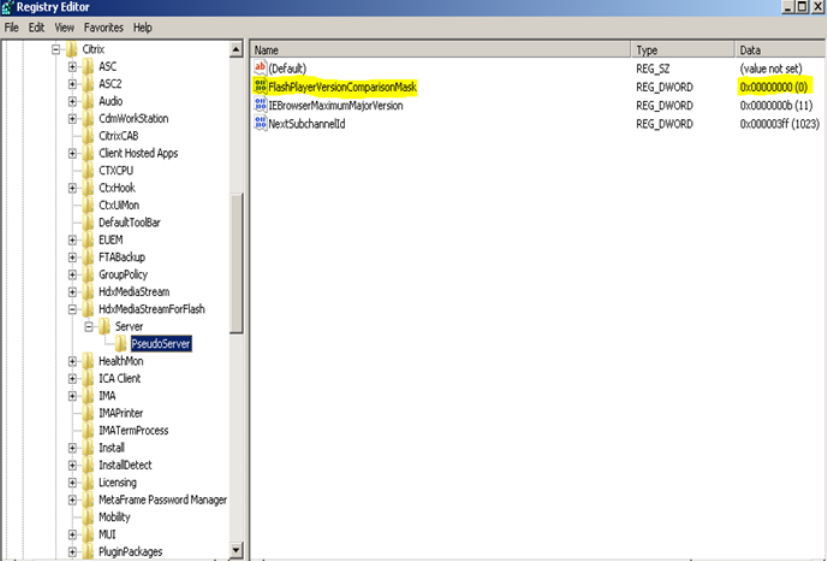This screenshot has height=561, width=827.
Task: Click the NextSubchannelId DWORD icon
Action: tap(260, 123)
